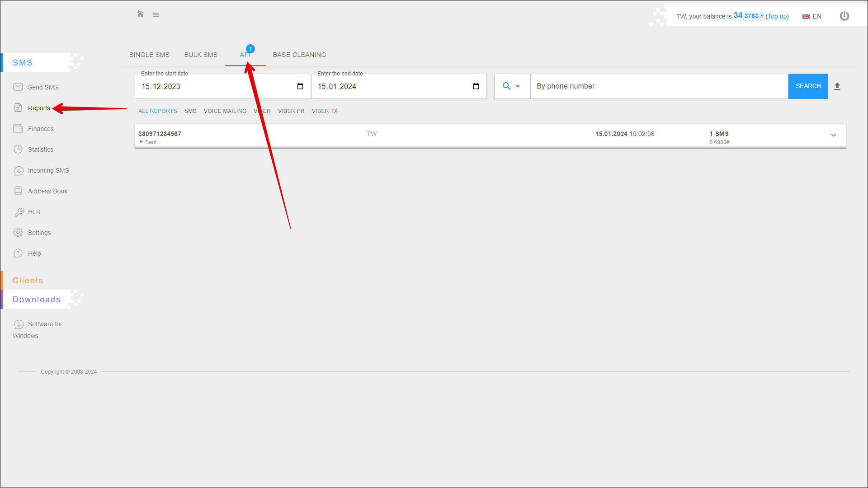The height and width of the screenshot is (488, 868).
Task: Open the start date calendar picker icon
Action: (x=300, y=86)
